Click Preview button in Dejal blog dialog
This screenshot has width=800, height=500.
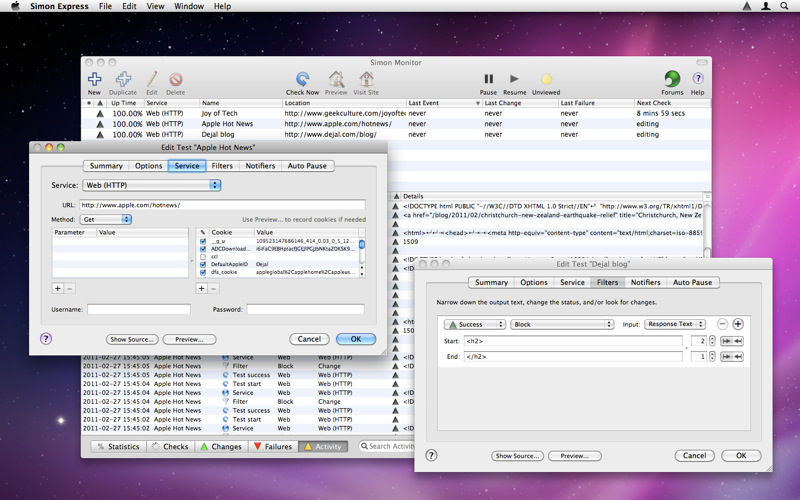[x=574, y=456]
